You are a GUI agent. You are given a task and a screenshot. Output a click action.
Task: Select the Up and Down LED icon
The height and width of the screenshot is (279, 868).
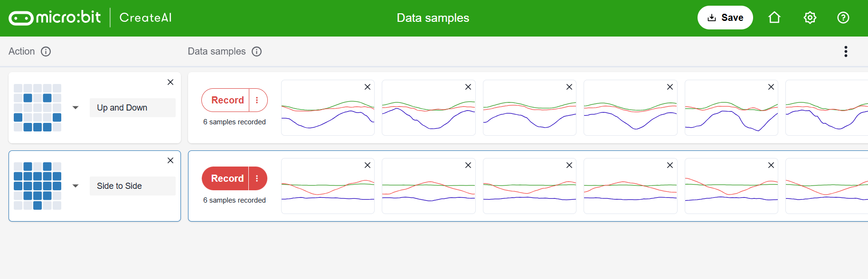38,108
